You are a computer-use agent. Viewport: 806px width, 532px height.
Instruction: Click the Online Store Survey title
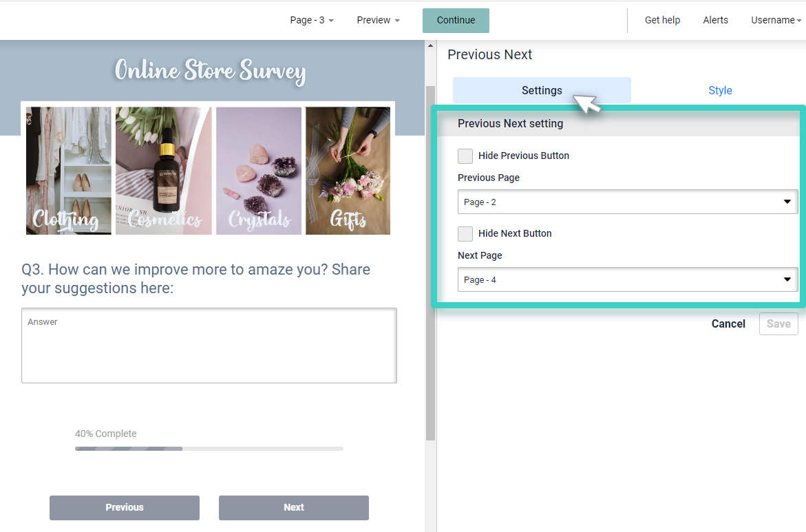point(210,71)
